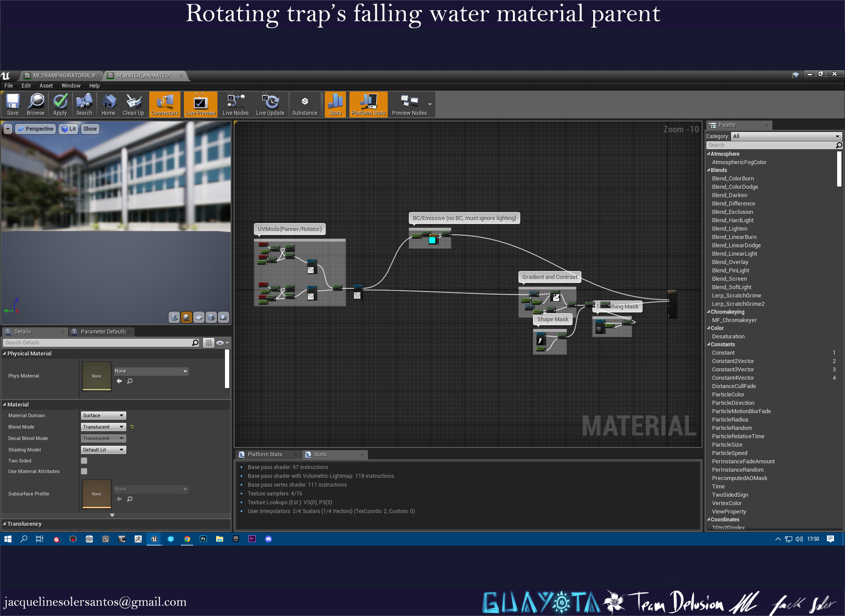The width and height of the screenshot is (845, 616).
Task: Open the Blend Mode Translucent dropdown
Action: [x=103, y=426]
